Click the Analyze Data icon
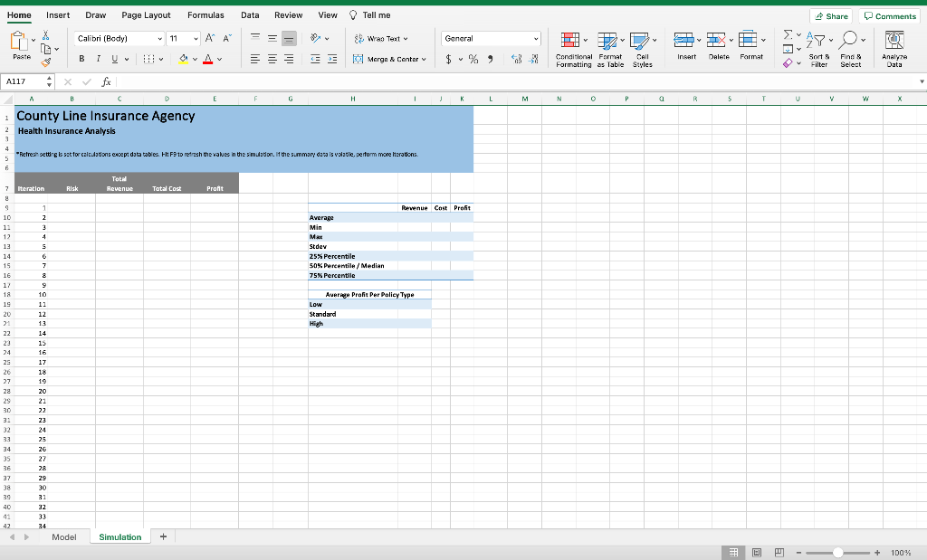Image resolution: width=927 pixels, height=560 pixels. 894,40
